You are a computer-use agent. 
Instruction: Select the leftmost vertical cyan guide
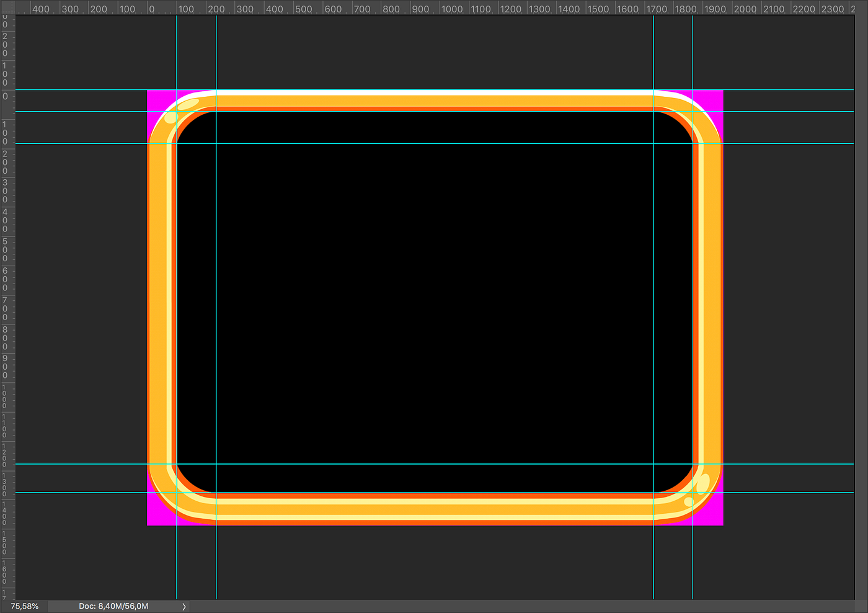[177, 310]
